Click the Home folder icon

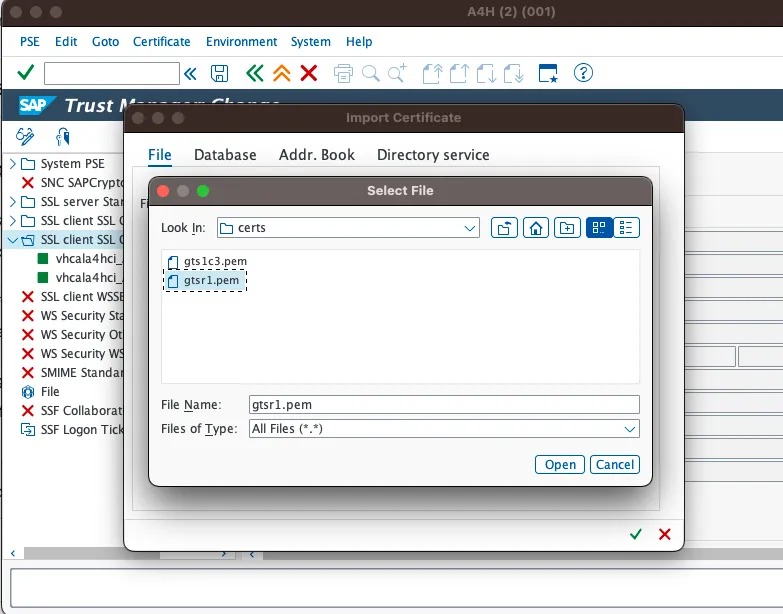pos(536,228)
